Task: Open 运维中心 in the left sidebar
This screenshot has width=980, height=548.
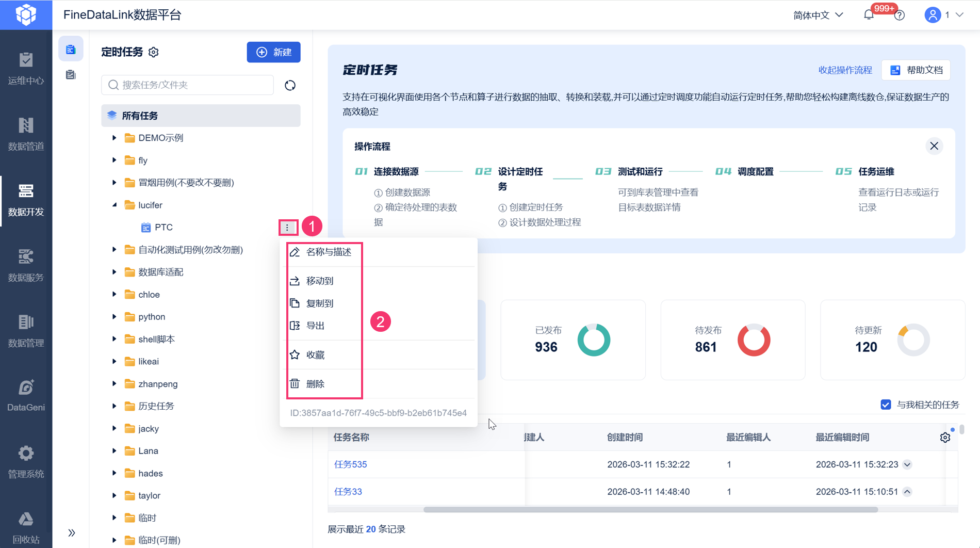Action: (x=26, y=68)
